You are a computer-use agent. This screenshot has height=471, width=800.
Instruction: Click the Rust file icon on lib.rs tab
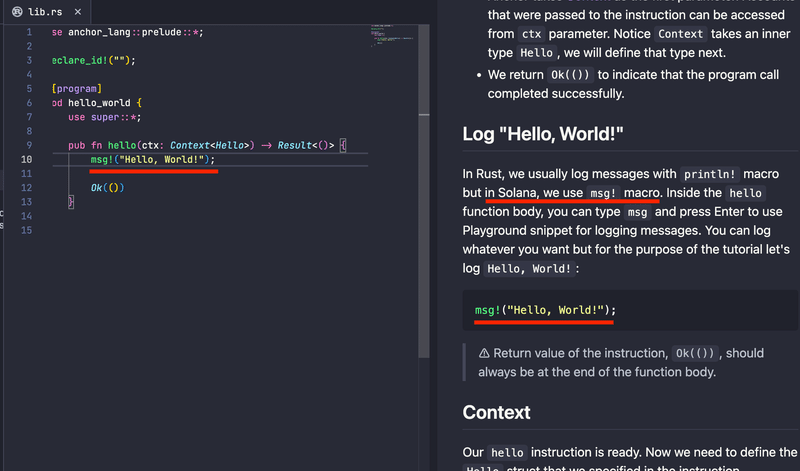click(17, 12)
